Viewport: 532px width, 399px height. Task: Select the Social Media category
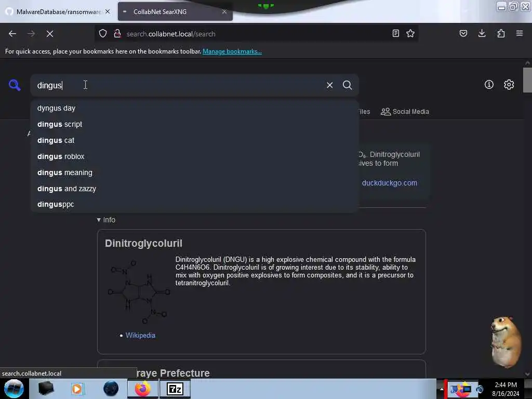405,112
